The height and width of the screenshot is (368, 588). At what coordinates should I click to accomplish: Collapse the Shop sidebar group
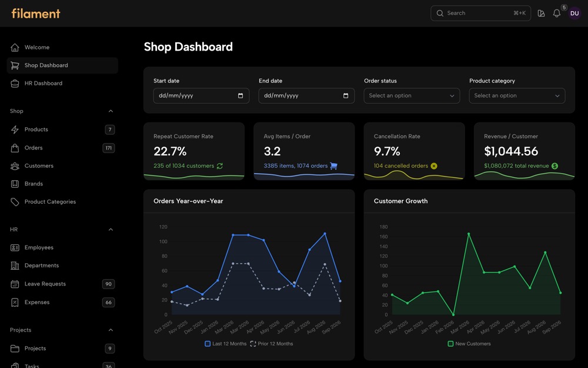point(111,111)
